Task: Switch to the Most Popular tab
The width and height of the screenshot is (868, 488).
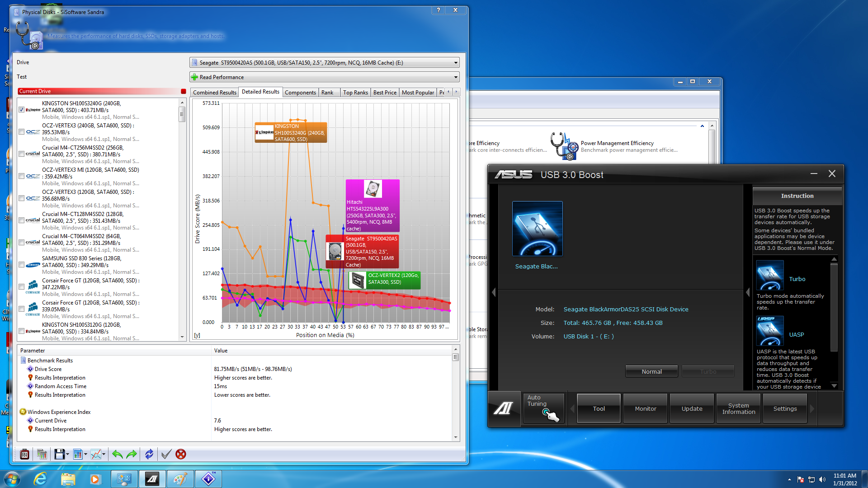Action: (418, 93)
